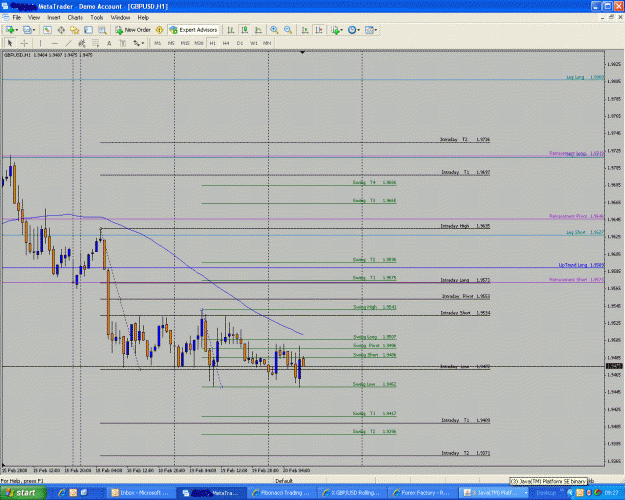Open the Strategy Tester icon

click(102, 30)
